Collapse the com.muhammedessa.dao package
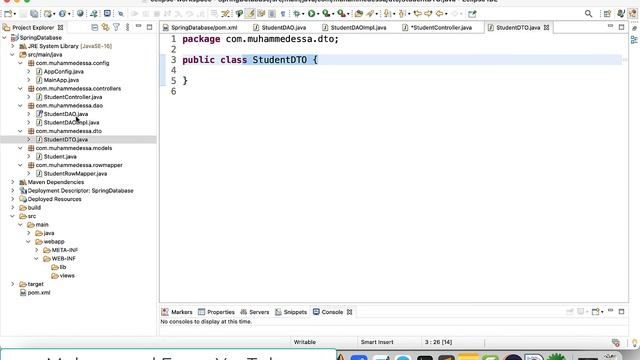Screen dimensions: 640x360 coord(20,105)
